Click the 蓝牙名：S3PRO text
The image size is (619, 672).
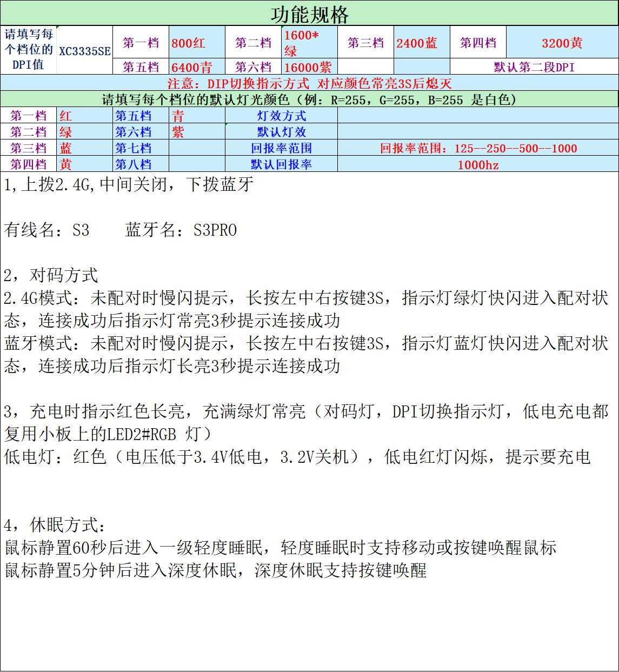click(181, 230)
